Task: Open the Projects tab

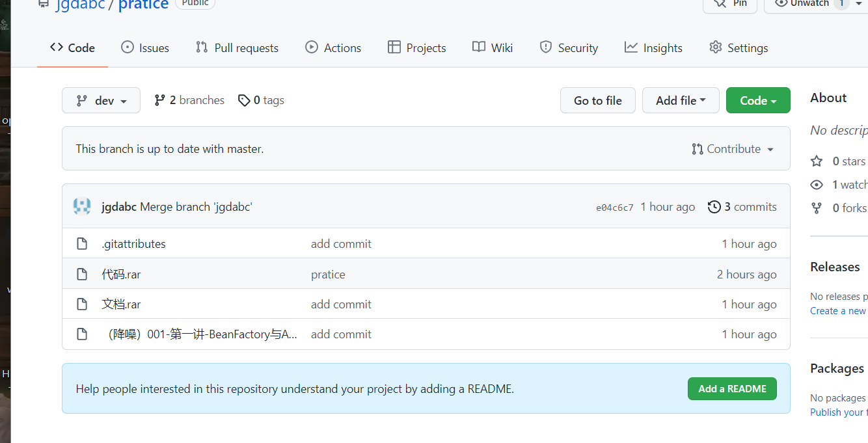Action: (416, 47)
